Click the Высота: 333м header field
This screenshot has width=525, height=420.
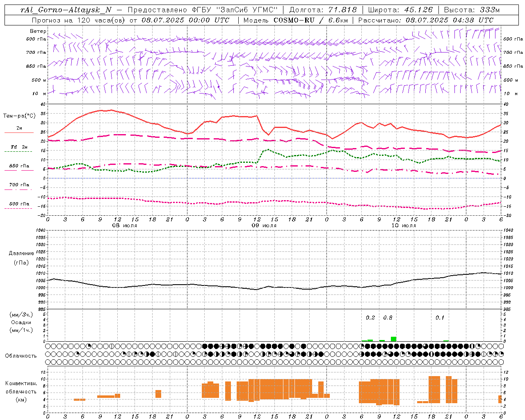point(472,10)
